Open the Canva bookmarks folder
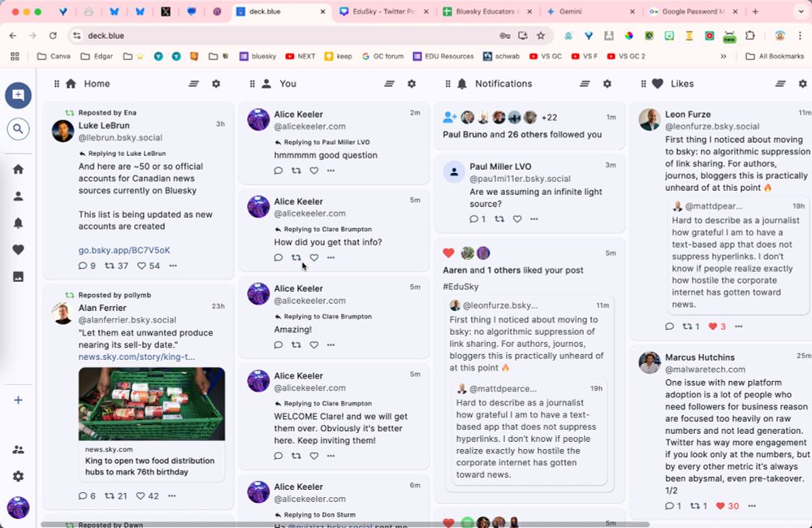Image resolution: width=812 pixels, height=528 pixels. click(54, 56)
